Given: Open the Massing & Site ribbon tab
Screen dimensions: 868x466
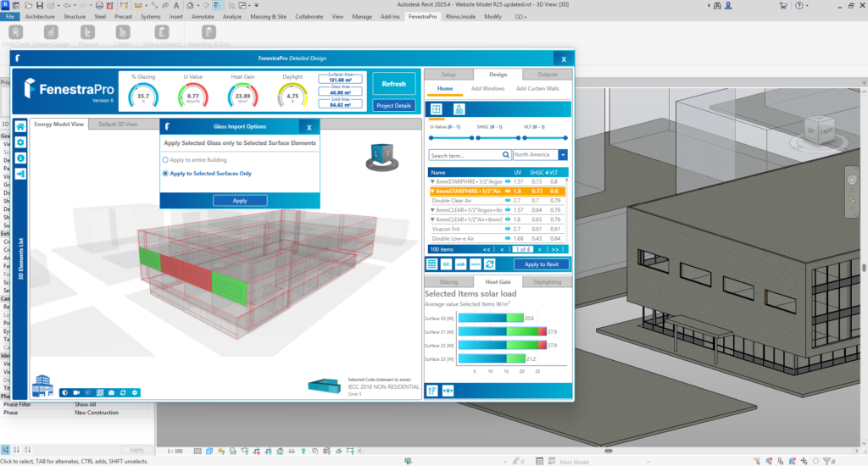Looking at the screenshot, I should pyautogui.click(x=268, y=17).
